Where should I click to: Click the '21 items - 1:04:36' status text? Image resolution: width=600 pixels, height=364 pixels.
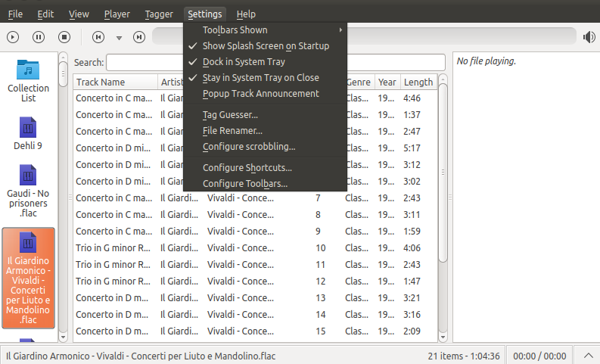(x=463, y=356)
